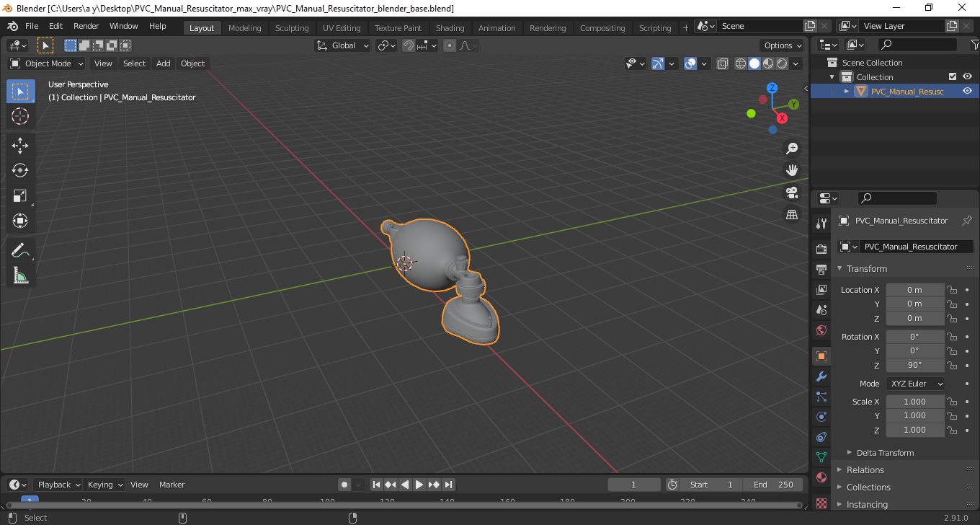Open the XYZ Euler rotation mode dropdown
Viewport: 980px width, 525px height.
click(x=915, y=384)
